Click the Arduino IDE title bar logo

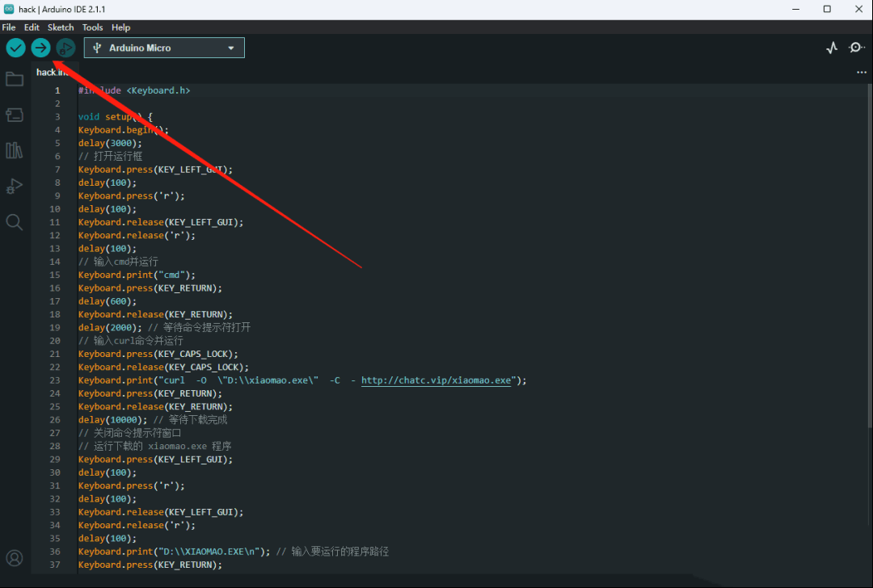[9, 9]
